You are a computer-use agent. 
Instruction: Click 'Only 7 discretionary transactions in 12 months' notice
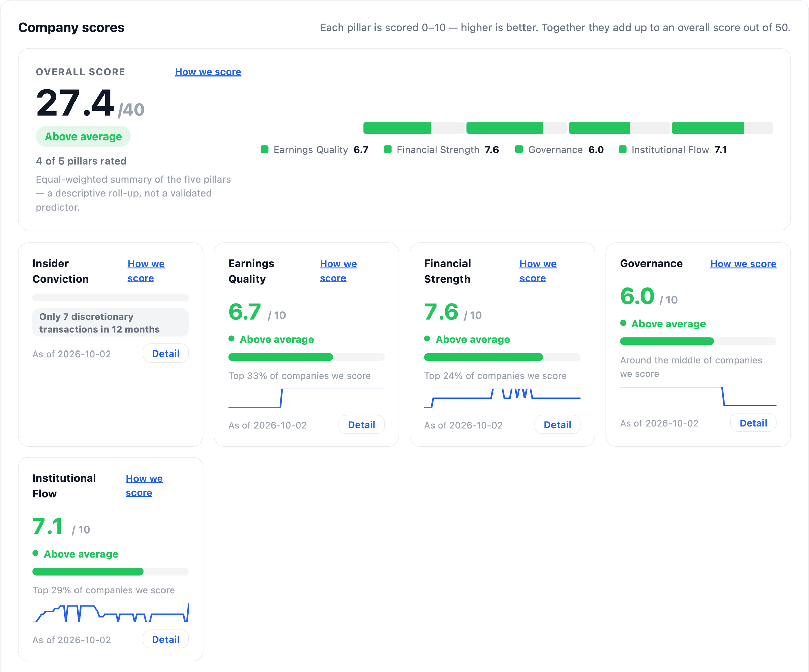click(x=111, y=323)
